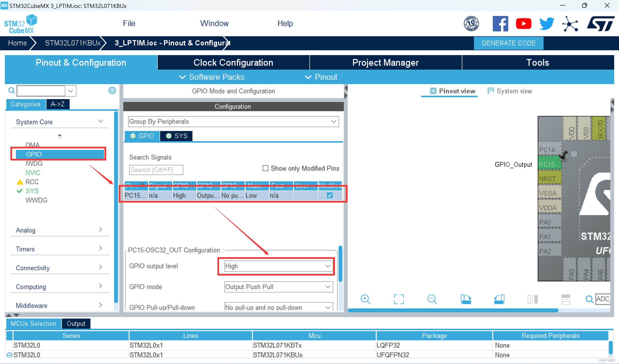619x364 pixels.
Task: Click the search magnifier in the categories panel
Action: [11, 91]
